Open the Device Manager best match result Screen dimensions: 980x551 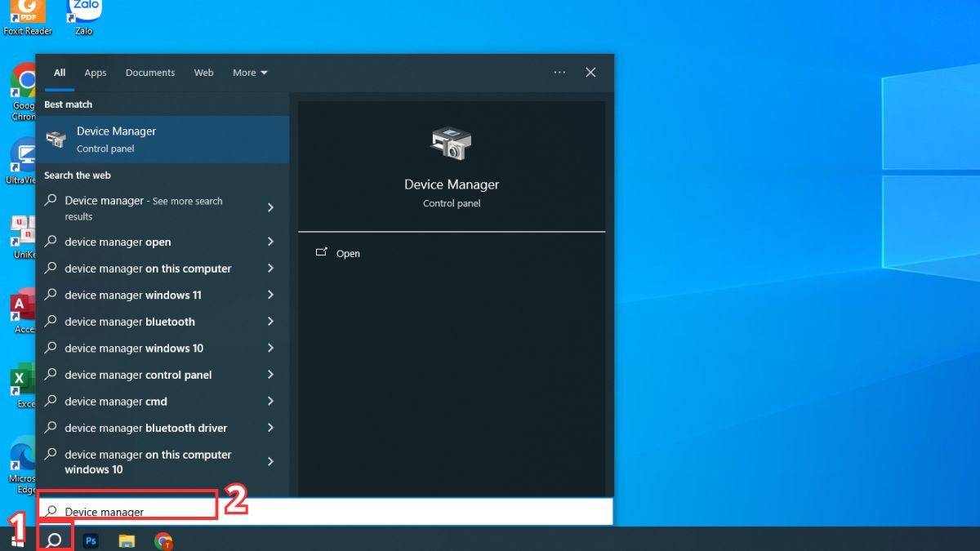[163, 140]
